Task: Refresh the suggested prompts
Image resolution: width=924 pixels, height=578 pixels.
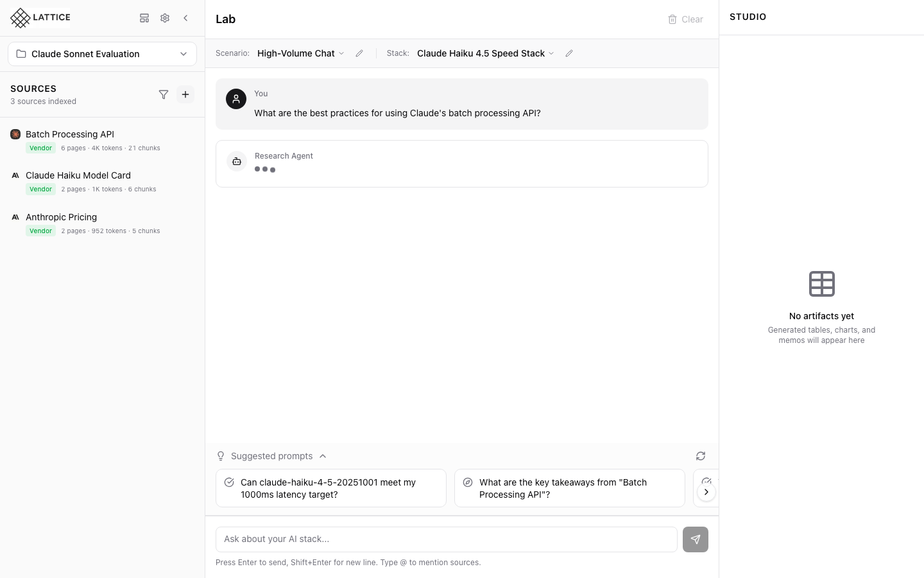Action: tap(701, 456)
